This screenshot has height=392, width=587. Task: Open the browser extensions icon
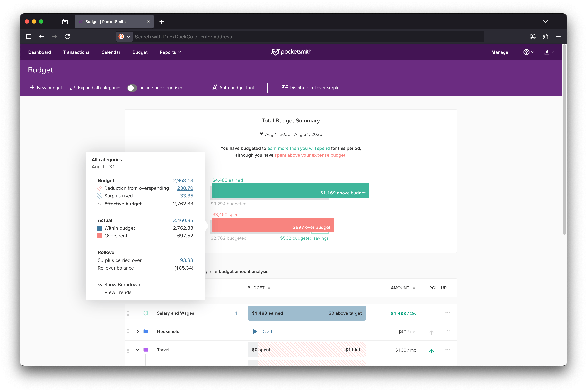545,37
